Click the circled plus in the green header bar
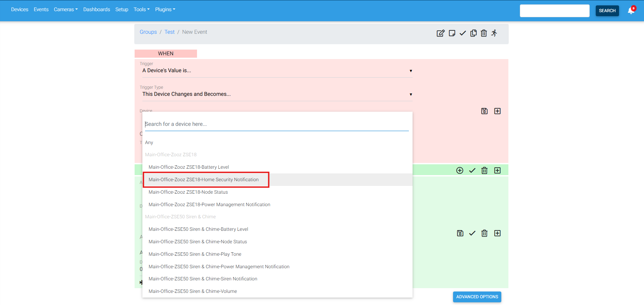The height and width of the screenshot is (305, 644). click(x=460, y=170)
